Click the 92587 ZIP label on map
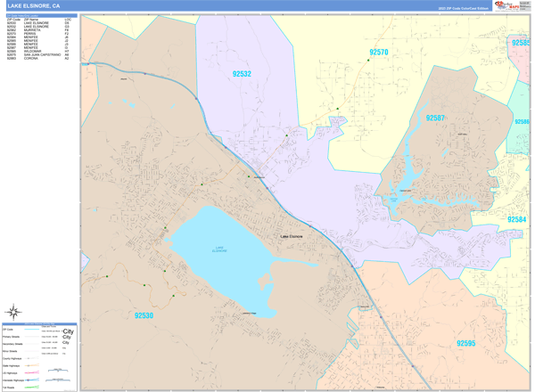This screenshot has height=392, width=535. pos(435,118)
